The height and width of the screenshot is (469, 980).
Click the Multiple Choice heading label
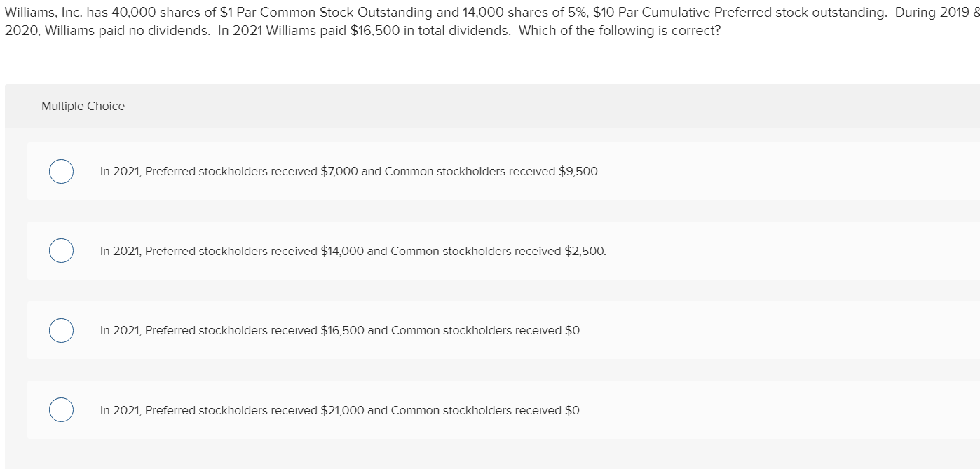pos(83,106)
